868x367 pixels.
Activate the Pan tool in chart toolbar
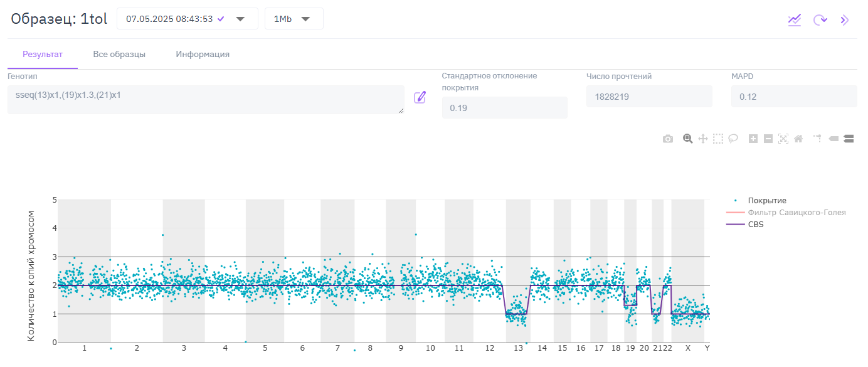[703, 139]
